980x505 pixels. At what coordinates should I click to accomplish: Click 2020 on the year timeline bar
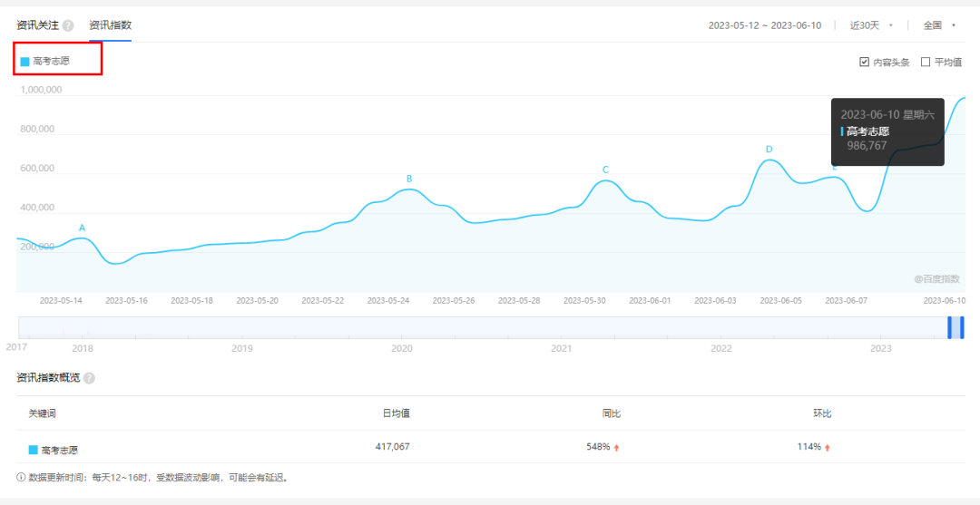(x=402, y=348)
